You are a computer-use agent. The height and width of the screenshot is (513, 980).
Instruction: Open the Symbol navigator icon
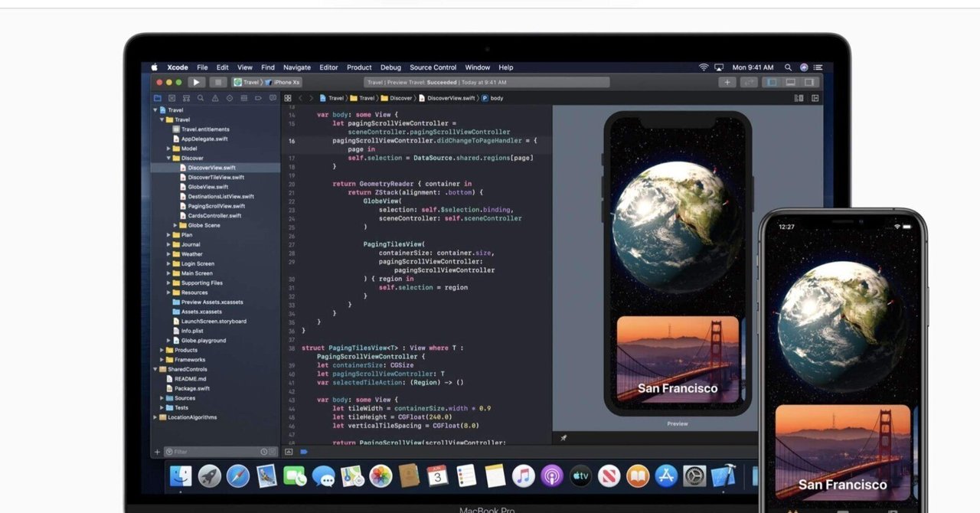point(186,98)
